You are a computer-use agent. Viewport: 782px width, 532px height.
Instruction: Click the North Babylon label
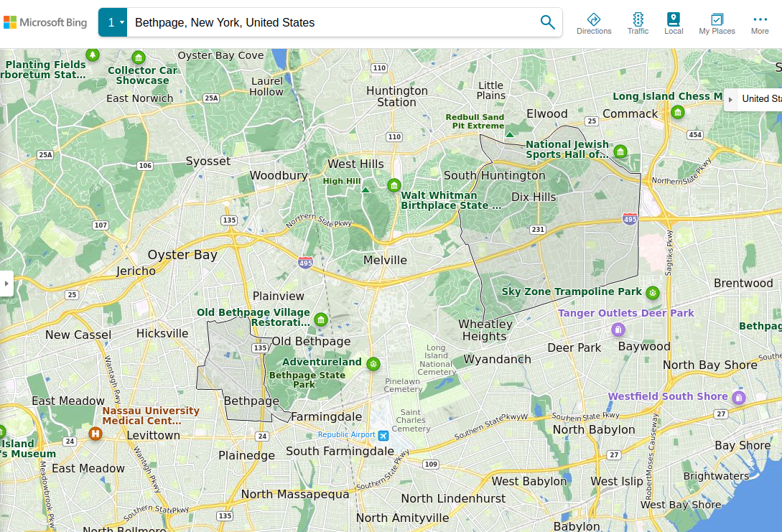click(x=593, y=429)
